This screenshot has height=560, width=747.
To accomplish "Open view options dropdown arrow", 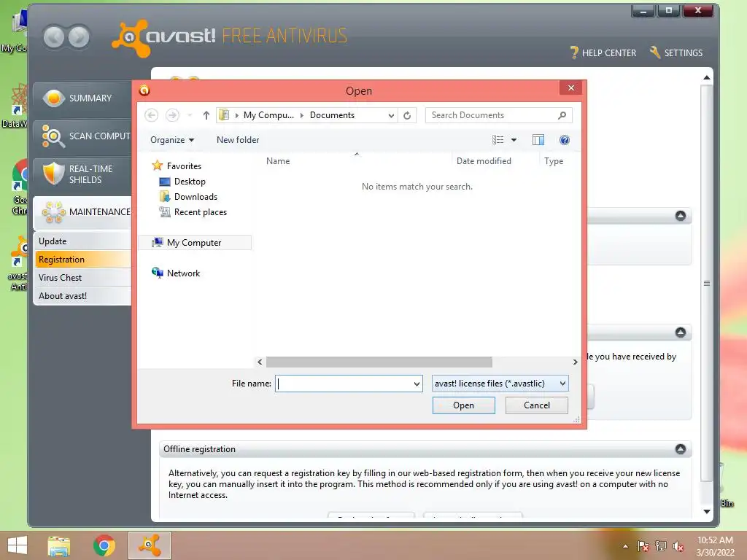I will [514, 140].
